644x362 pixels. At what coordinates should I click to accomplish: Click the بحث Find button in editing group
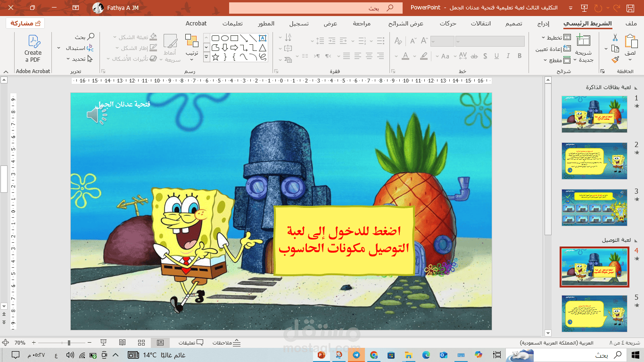pos(84,37)
